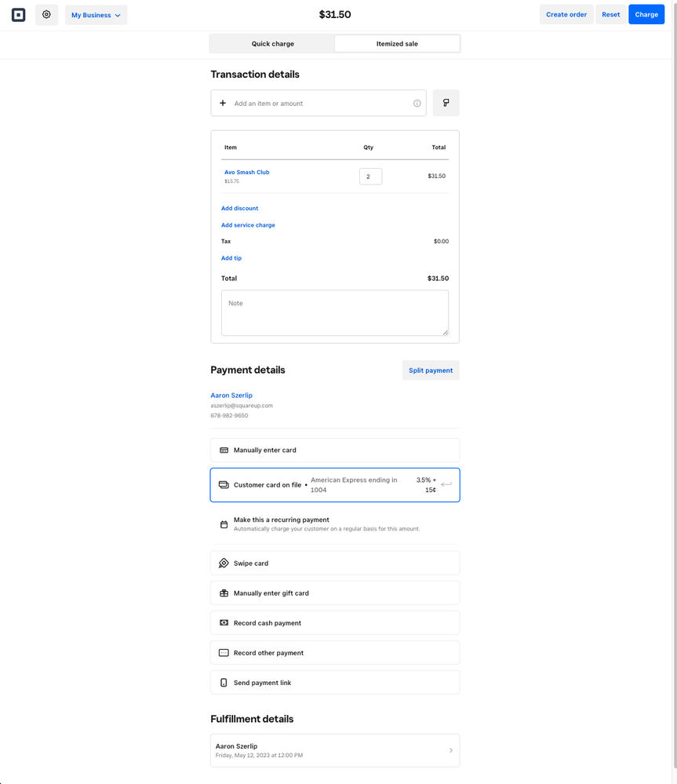Click the Avo Smash Club quantity field
Image resolution: width=677 pixels, height=784 pixels.
point(370,177)
